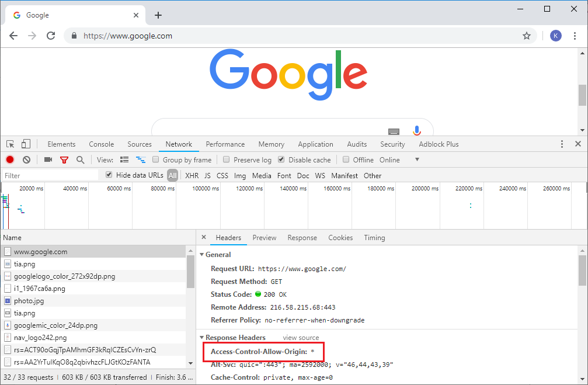Click the Google voice search microphone
Viewport: 588px width, 385px height.
pyautogui.click(x=417, y=131)
